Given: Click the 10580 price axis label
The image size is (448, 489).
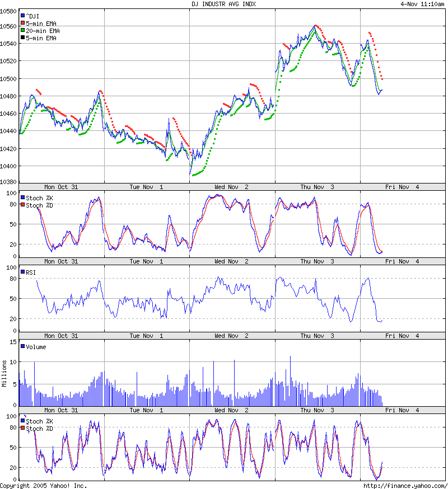Looking at the screenshot, I should click(8, 11).
